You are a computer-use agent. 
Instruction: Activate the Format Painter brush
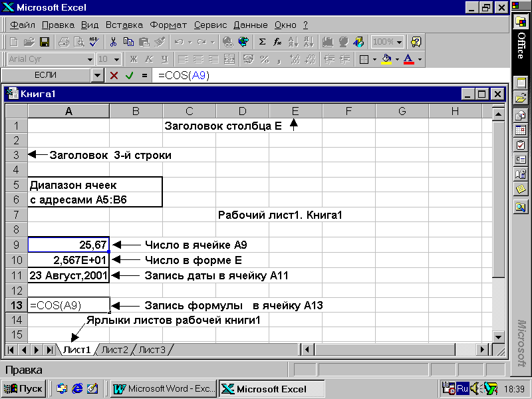tap(159, 42)
